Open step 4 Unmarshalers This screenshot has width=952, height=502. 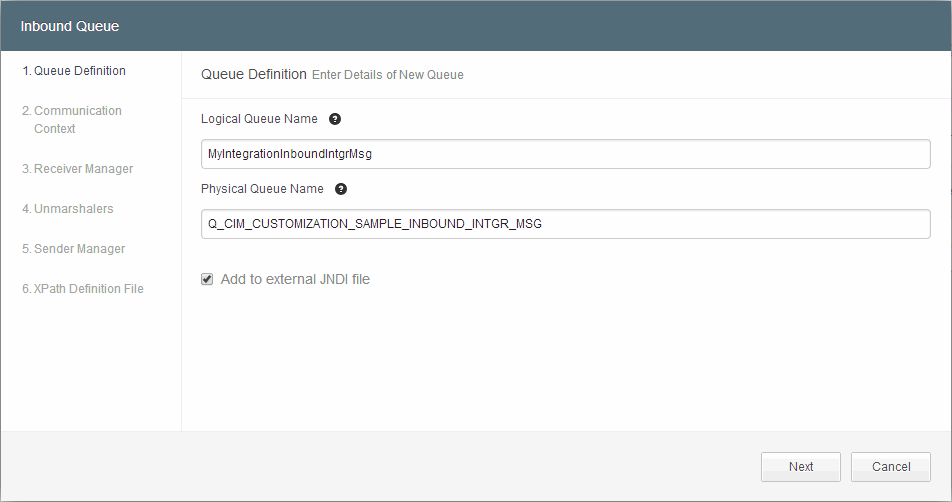click(68, 209)
